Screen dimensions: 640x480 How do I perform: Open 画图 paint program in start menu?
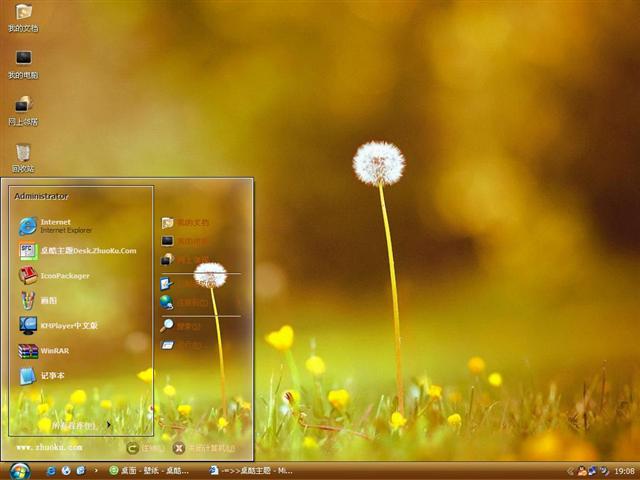[38, 301]
